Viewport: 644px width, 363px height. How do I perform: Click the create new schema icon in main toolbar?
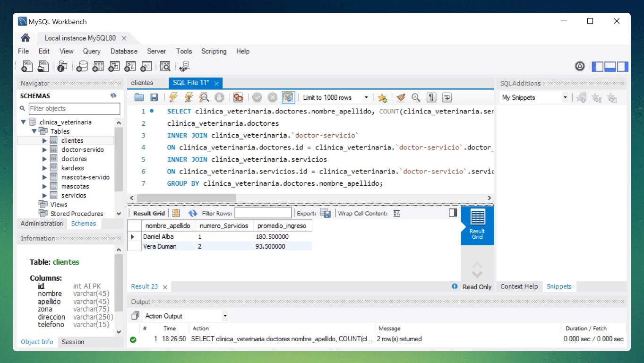[82, 67]
